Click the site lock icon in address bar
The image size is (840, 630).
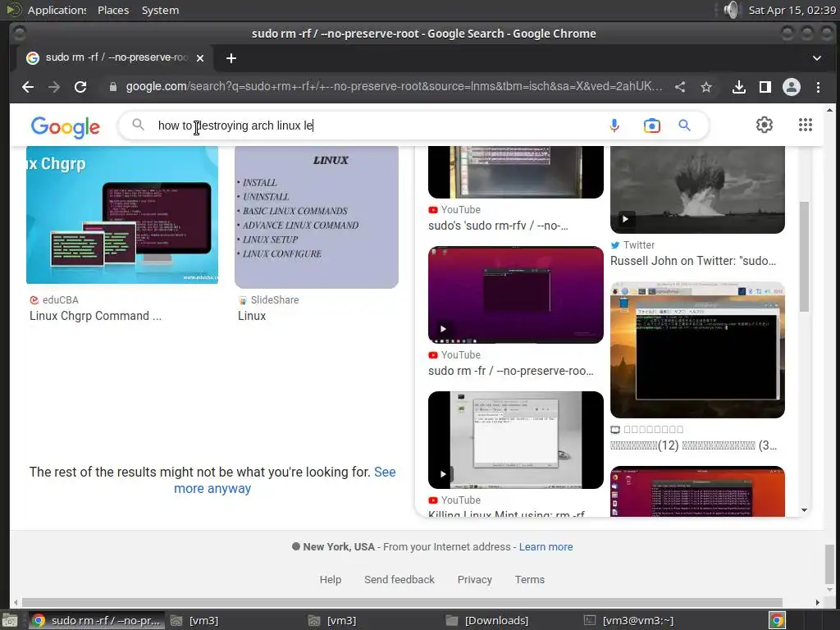pos(113,87)
